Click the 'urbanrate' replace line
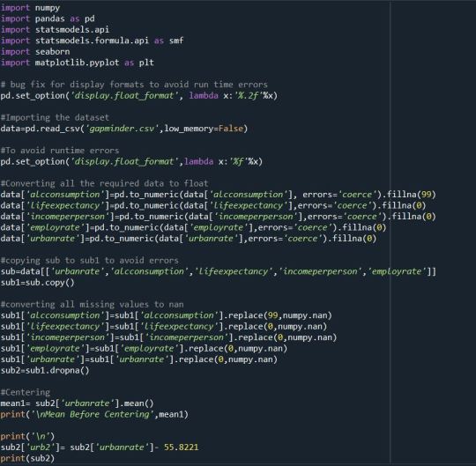 pos(139,359)
